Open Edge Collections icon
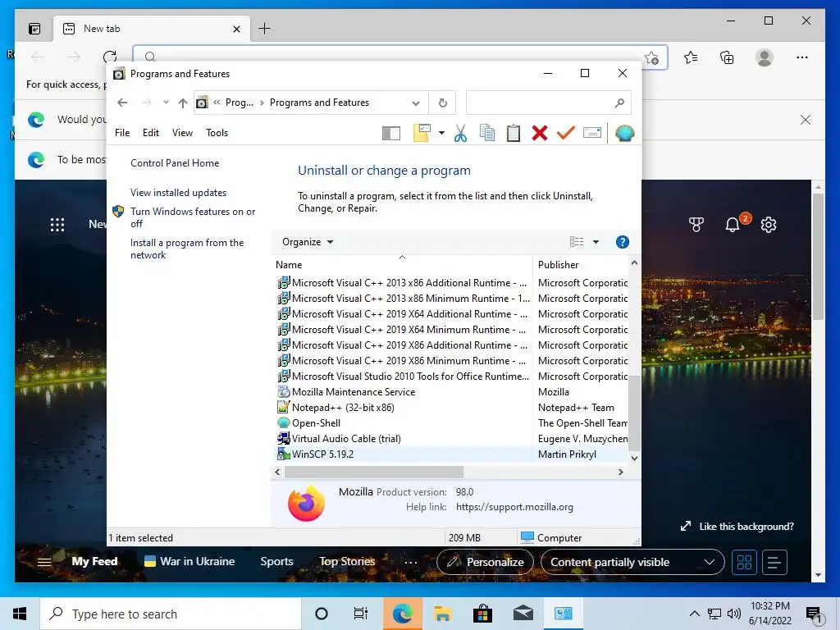This screenshot has width=840, height=630. click(x=727, y=57)
